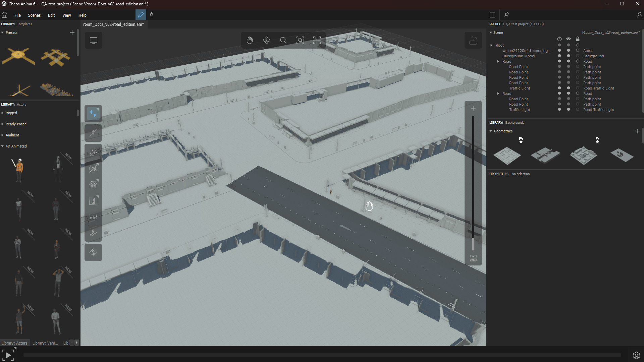644x362 pixels.
Task: Select the first geometry background thumbnail
Action: (x=507, y=156)
